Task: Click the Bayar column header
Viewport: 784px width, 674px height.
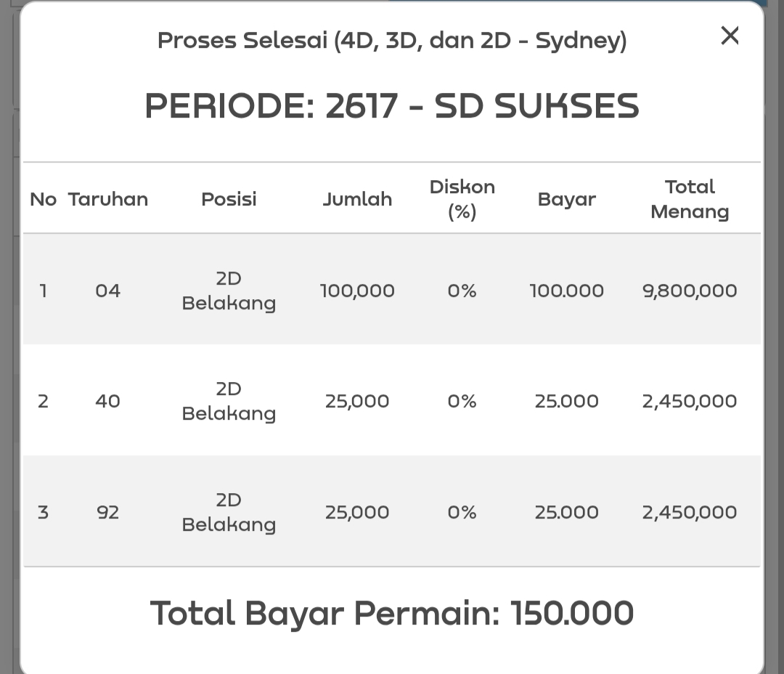Action: (x=566, y=199)
